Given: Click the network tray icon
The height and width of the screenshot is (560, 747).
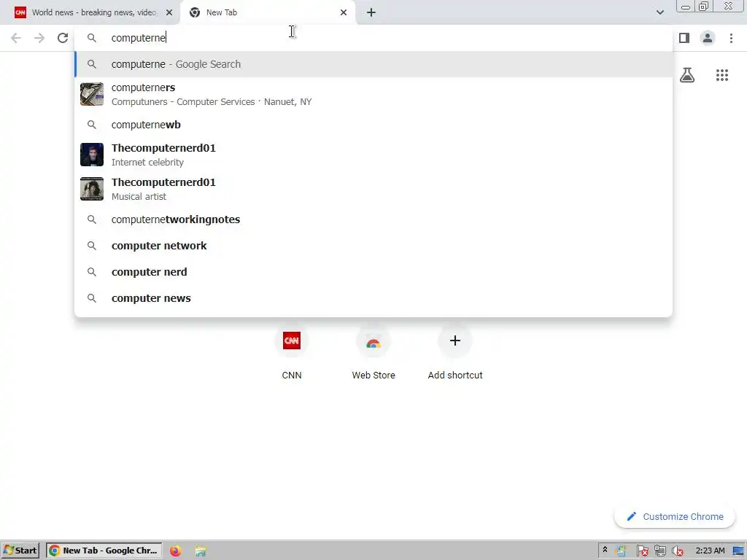Looking at the screenshot, I should (x=659, y=551).
